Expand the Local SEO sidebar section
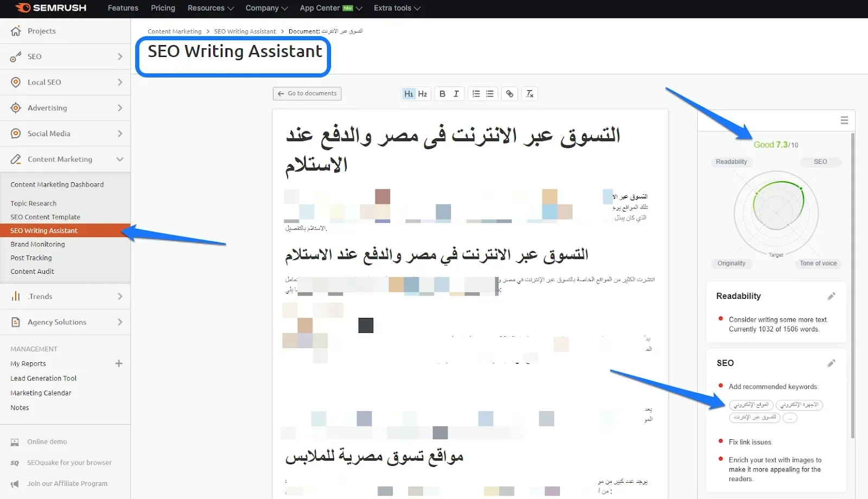Viewport: 868px width, 499px height. tap(120, 82)
